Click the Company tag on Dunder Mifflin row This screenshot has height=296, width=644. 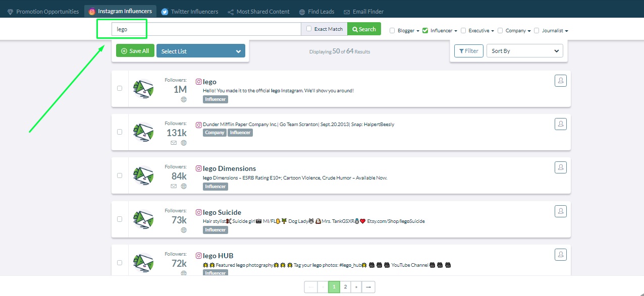click(x=214, y=133)
